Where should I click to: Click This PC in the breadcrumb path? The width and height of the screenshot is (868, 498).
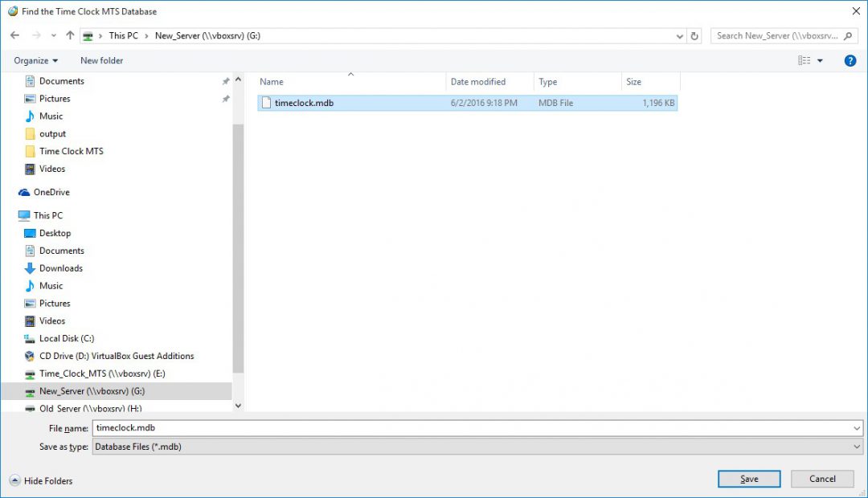pos(124,35)
